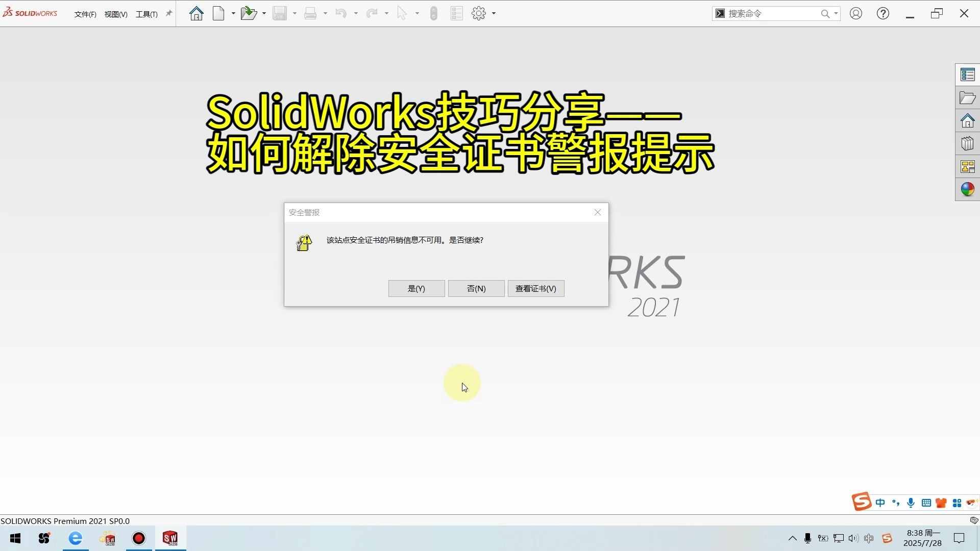Close the 安全警报 dialog
The width and height of the screenshot is (980, 551).
598,212
